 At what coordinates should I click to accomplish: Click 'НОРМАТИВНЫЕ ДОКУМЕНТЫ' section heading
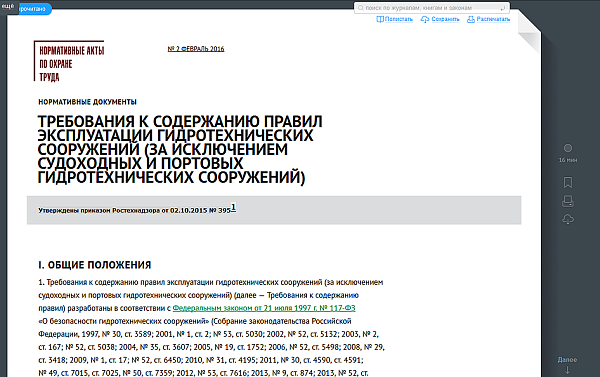click(87, 102)
